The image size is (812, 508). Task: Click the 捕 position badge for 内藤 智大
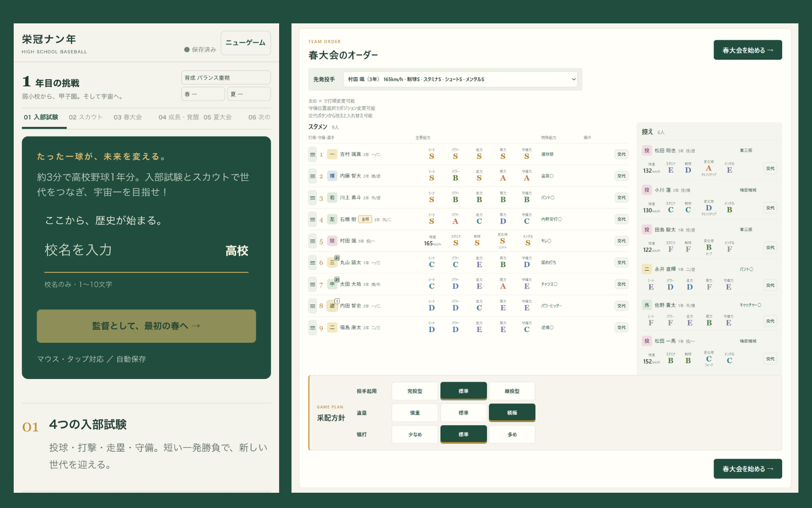coord(332,176)
